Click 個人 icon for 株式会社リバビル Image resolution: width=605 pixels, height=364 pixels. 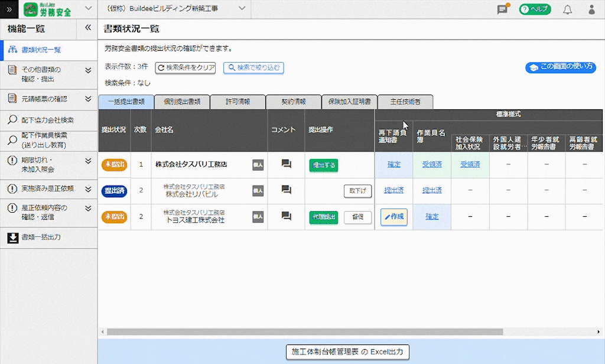click(x=258, y=191)
